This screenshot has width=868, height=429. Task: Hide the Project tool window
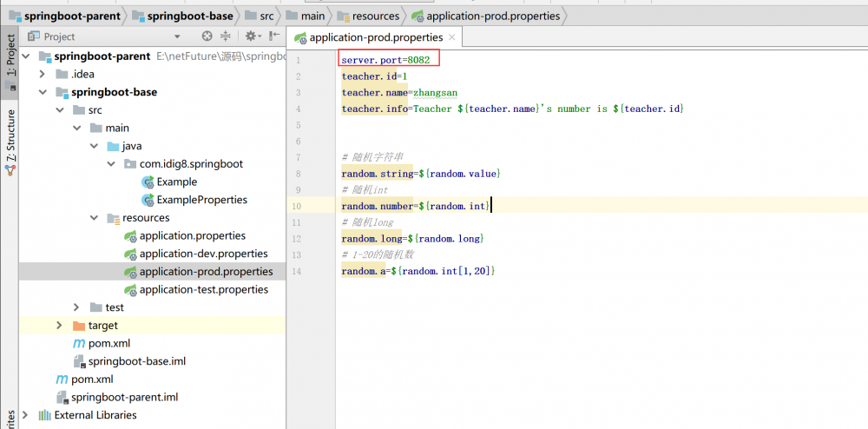pos(274,36)
